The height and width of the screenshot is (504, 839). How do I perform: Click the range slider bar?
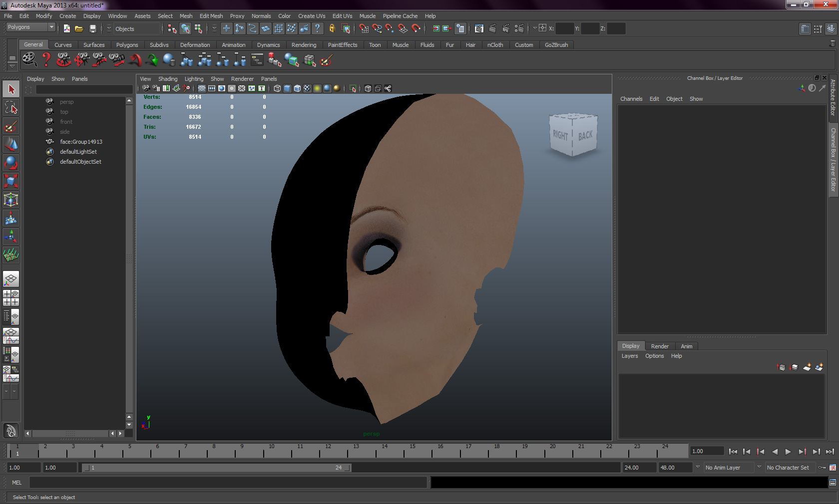click(216, 468)
